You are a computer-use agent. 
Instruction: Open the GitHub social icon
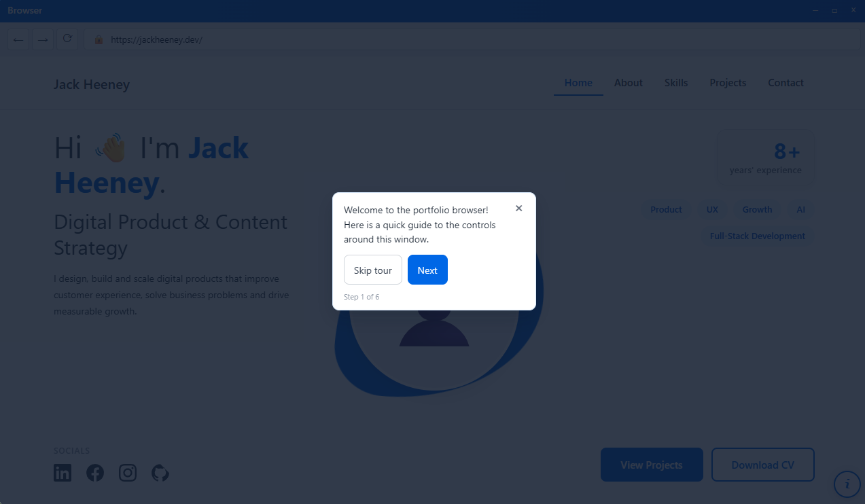point(160,473)
